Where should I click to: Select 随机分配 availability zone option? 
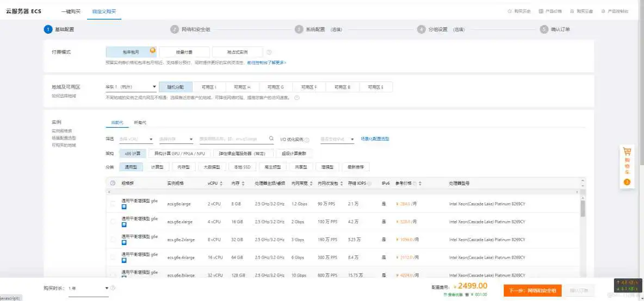pyautogui.click(x=175, y=87)
